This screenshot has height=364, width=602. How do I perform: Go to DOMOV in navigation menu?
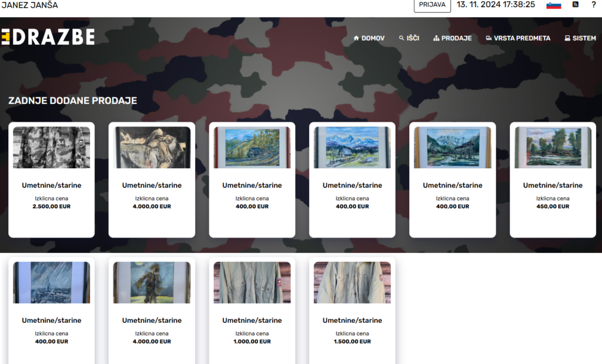(369, 38)
